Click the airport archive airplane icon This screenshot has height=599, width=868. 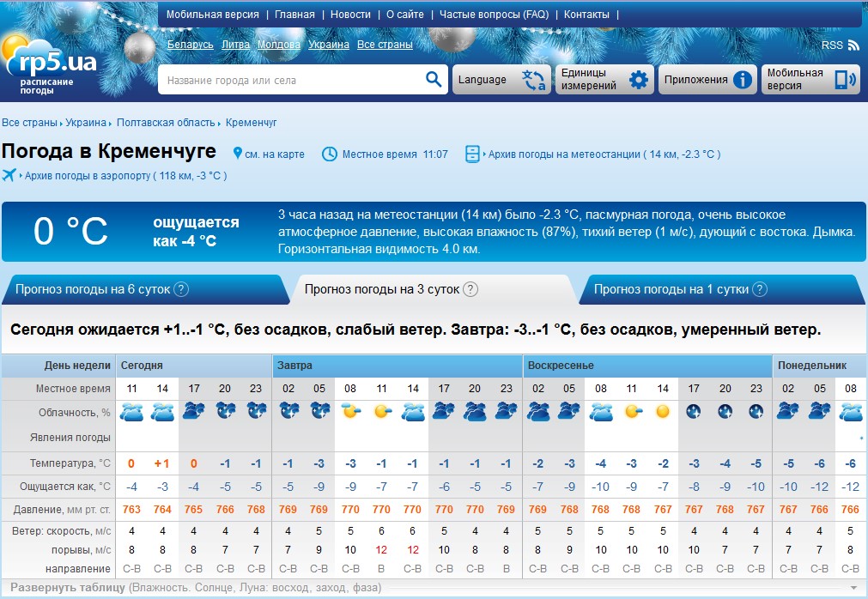[9, 176]
